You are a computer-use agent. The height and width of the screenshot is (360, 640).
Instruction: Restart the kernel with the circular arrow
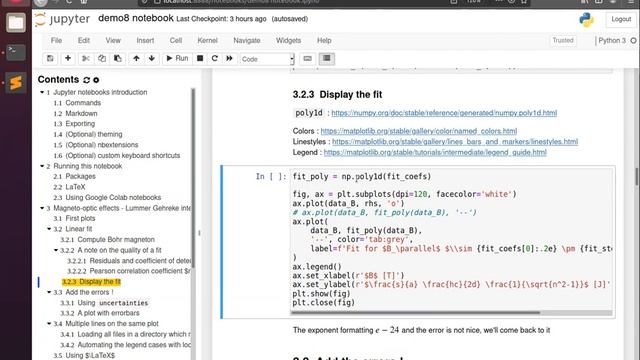point(215,58)
